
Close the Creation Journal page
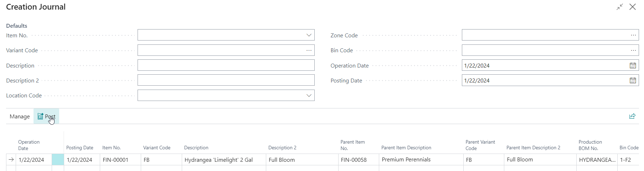point(633,7)
